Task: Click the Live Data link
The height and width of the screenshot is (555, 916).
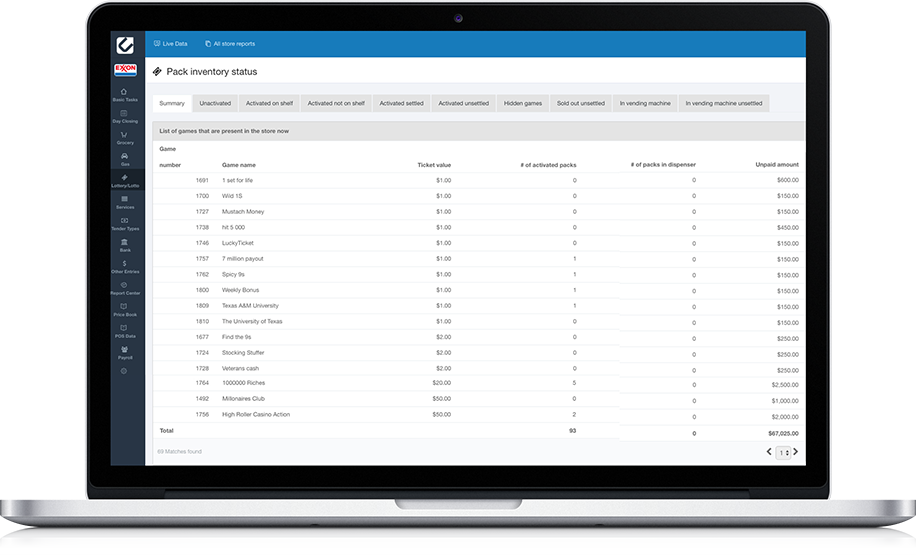Action: [170, 44]
